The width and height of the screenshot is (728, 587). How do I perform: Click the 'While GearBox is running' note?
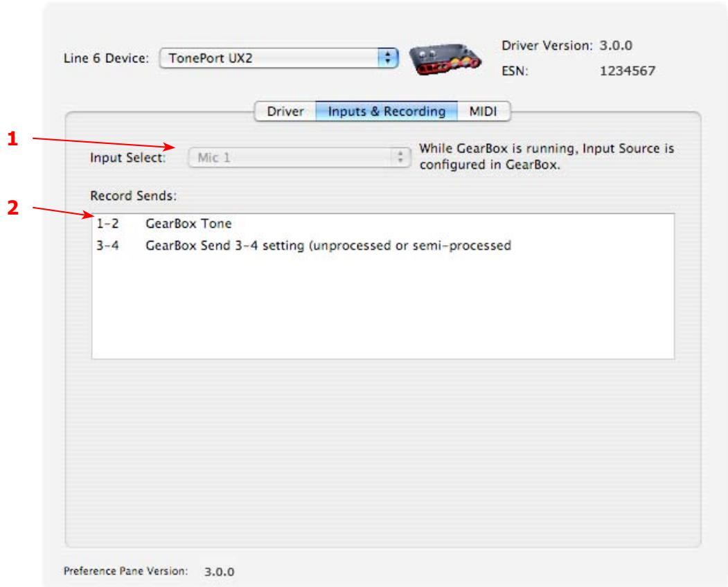coord(547,156)
